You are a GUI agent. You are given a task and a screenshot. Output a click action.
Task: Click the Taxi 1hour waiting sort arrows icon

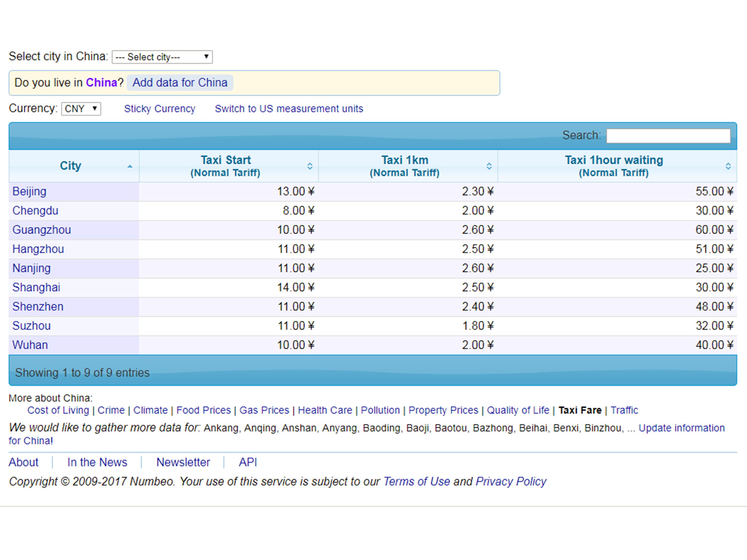pyautogui.click(x=728, y=166)
